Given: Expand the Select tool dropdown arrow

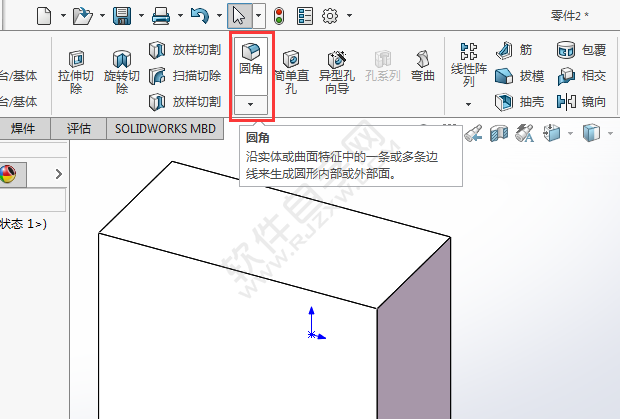Looking at the screenshot, I should (x=259, y=16).
